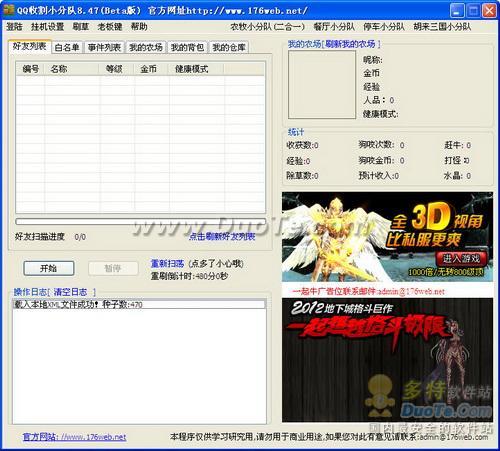Click the 清空日志 link
This screenshot has width=500, height=451.
[x=70, y=292]
